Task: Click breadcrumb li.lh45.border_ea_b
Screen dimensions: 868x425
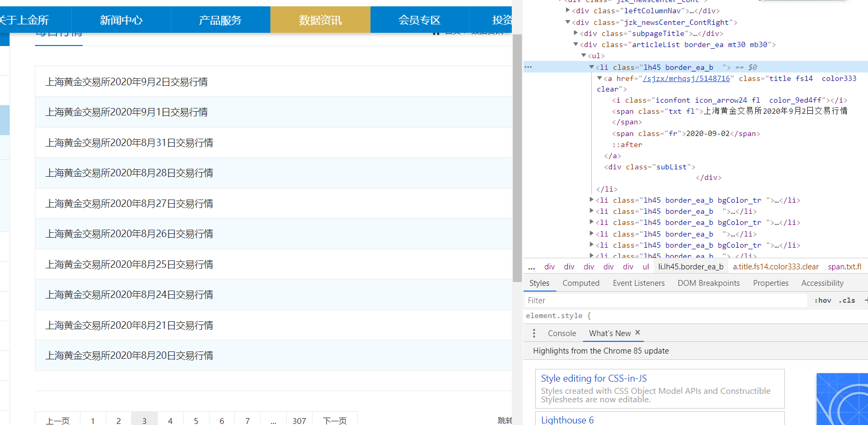Action: [x=691, y=267]
